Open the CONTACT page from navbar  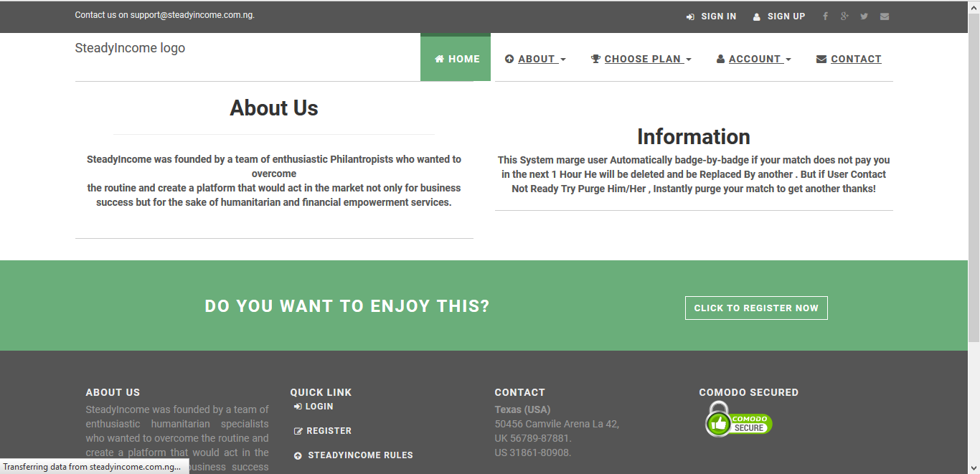click(849, 59)
